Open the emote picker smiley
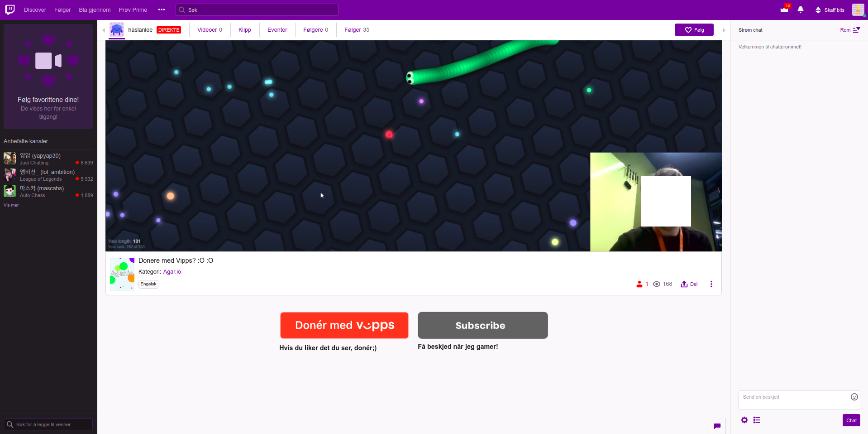The width and height of the screenshot is (868, 434). tap(854, 397)
